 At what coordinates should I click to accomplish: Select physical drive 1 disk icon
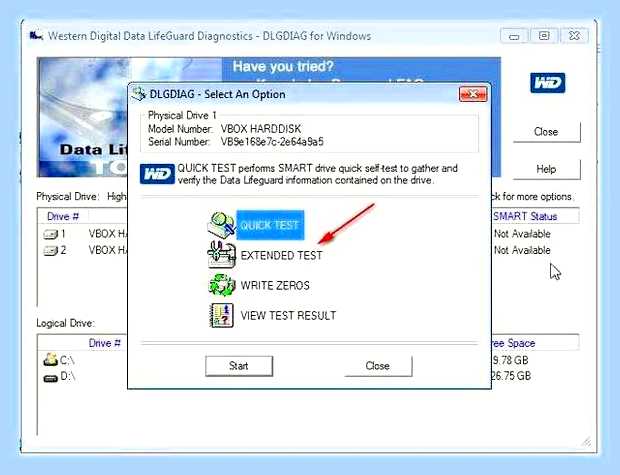pos(50,234)
